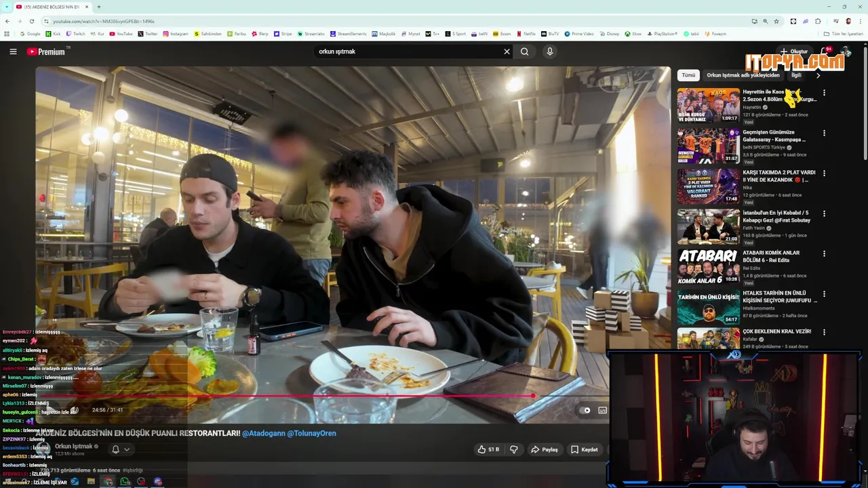Open 'HTALKS TARİHİN EN ÜNLÜ KİŞİSİNİ' video title
The height and width of the screenshot is (488, 868).
[780, 296]
